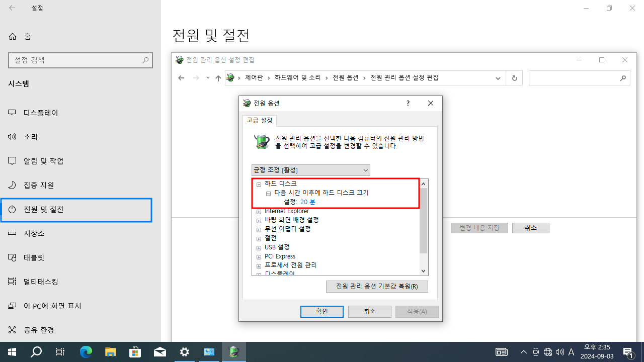The width and height of the screenshot is (644, 362).
Task: Open Shared experiences settings
Action: (80, 330)
